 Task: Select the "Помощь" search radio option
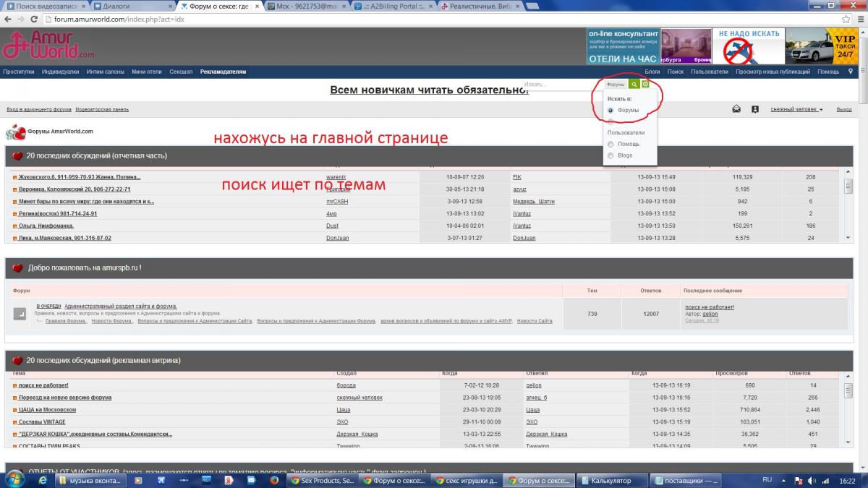(x=610, y=144)
